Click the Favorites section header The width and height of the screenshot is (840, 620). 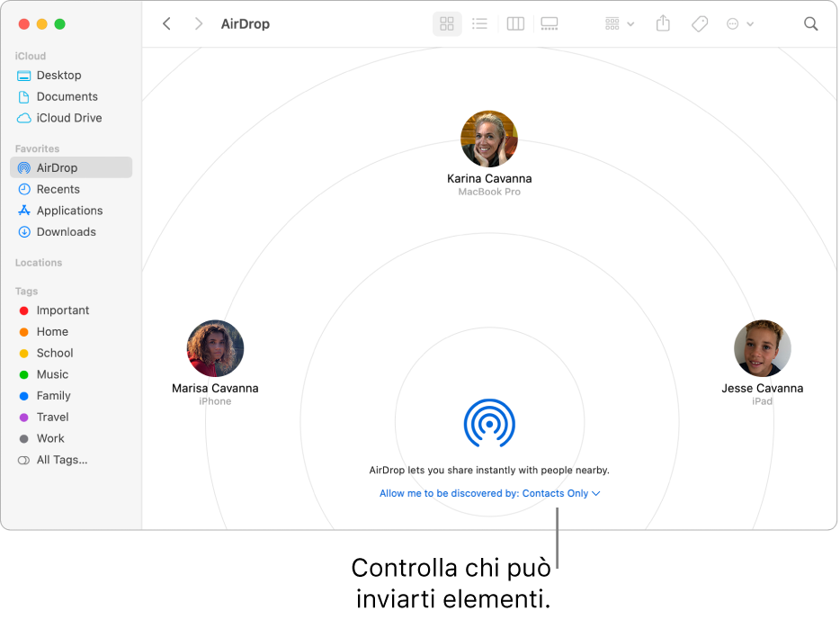click(x=37, y=148)
